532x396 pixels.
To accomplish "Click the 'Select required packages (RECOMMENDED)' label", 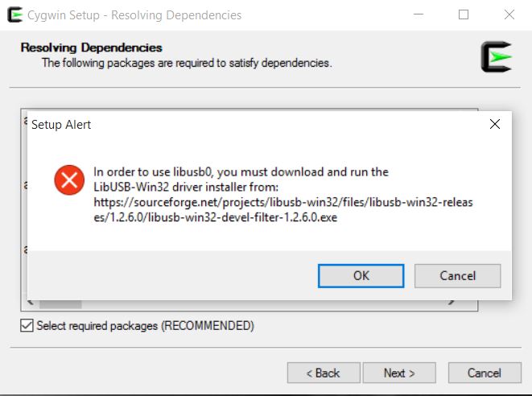I will 145,326.
